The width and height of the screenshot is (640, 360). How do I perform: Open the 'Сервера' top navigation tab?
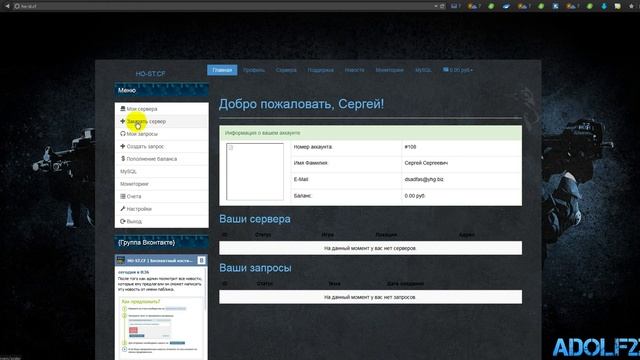286,70
